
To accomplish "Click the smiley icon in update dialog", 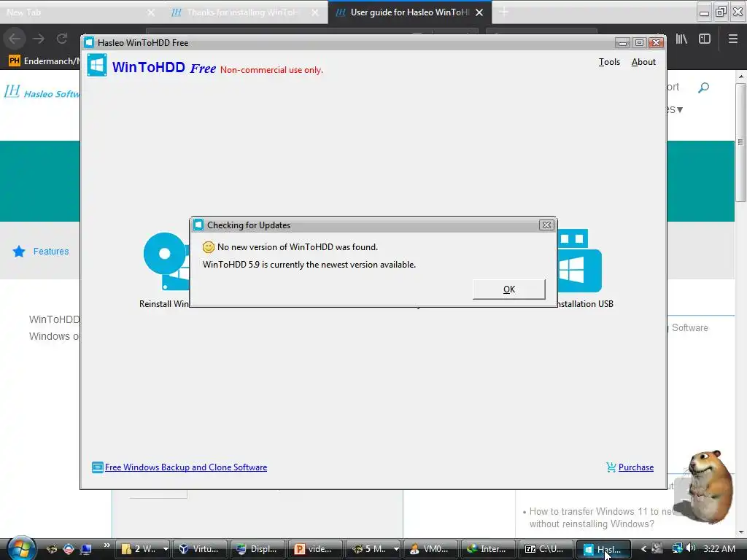I will point(208,247).
